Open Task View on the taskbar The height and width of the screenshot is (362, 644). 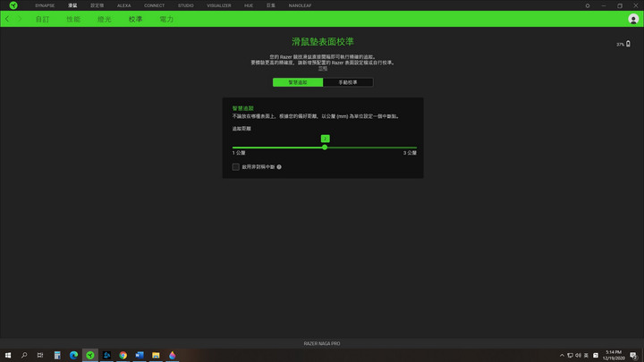40,355
